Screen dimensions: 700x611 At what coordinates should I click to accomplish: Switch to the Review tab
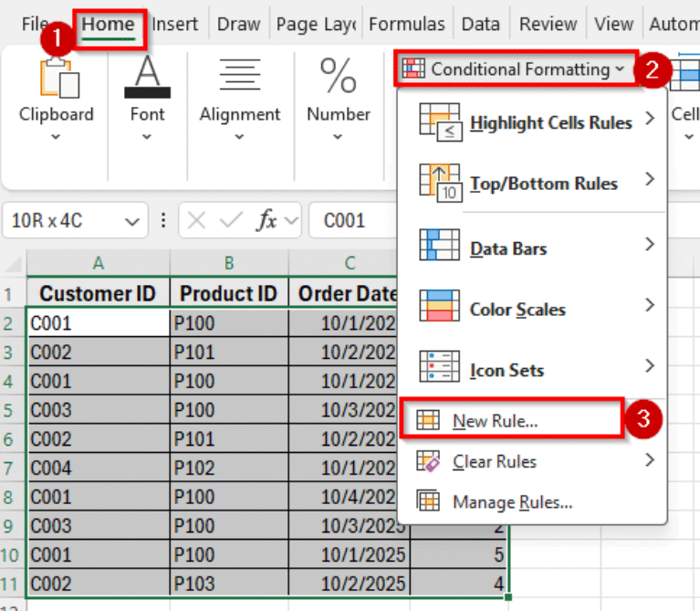click(548, 24)
